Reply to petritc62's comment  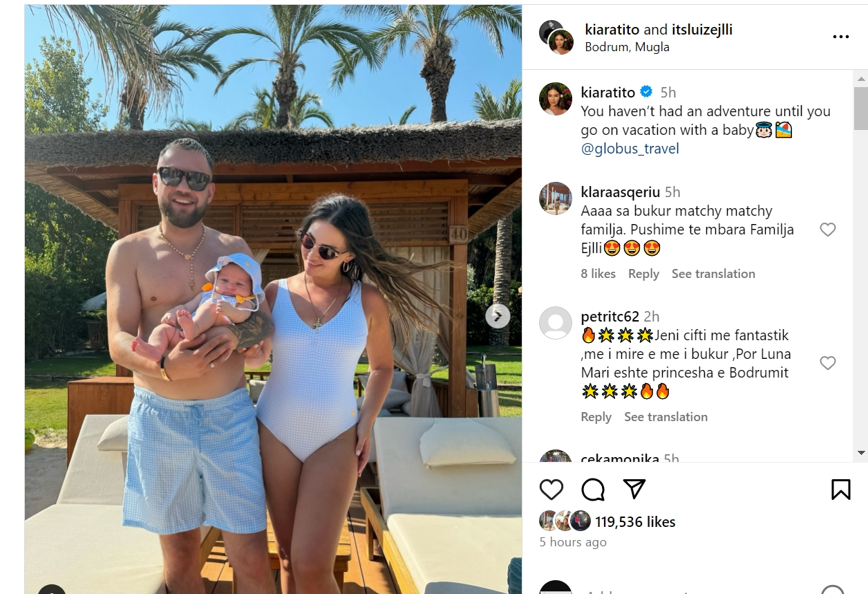(596, 417)
